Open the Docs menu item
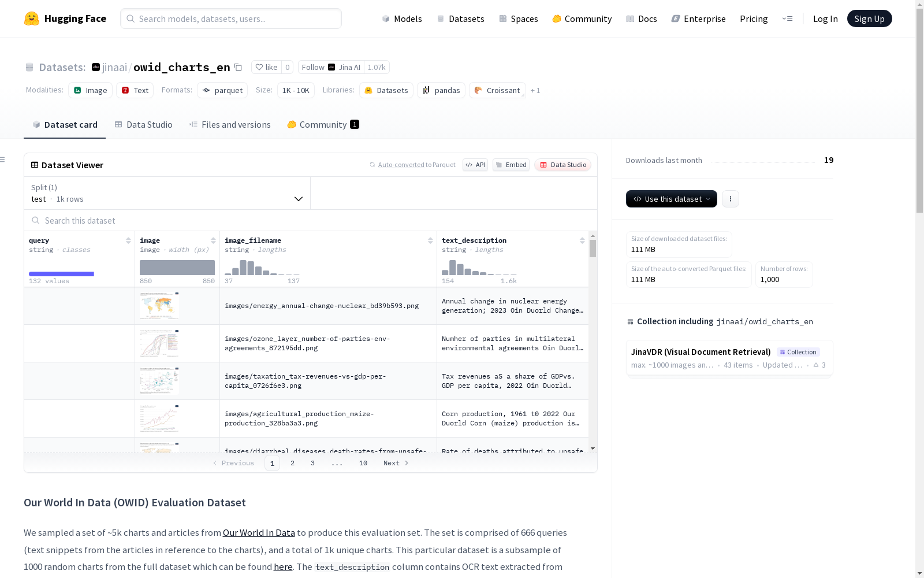The image size is (924, 578). click(x=642, y=18)
